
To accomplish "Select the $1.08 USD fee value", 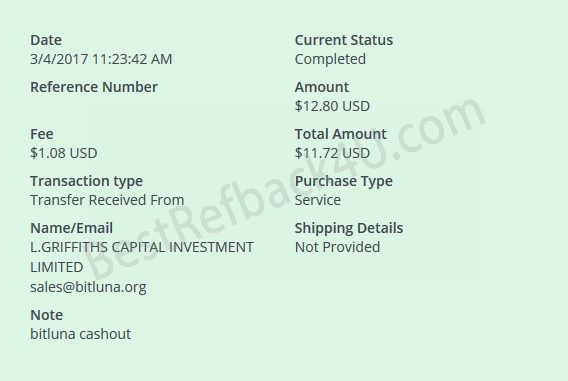I will 64,153.
